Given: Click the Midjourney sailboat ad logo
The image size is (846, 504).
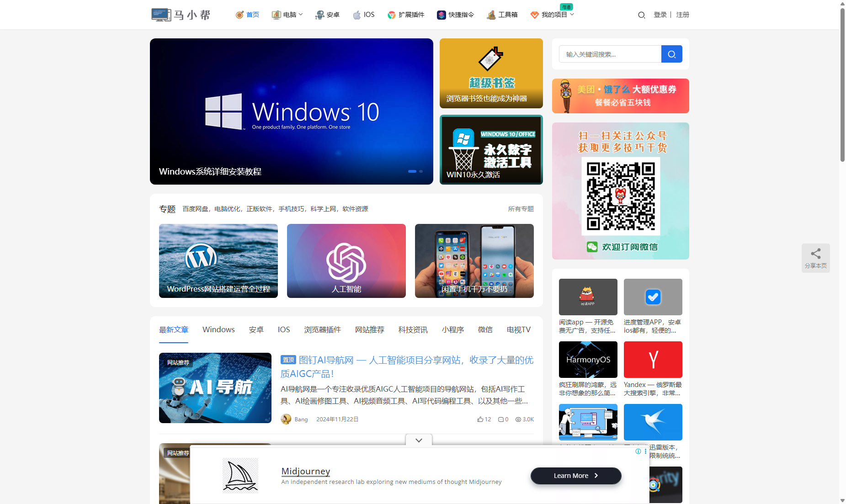Looking at the screenshot, I should click(240, 476).
